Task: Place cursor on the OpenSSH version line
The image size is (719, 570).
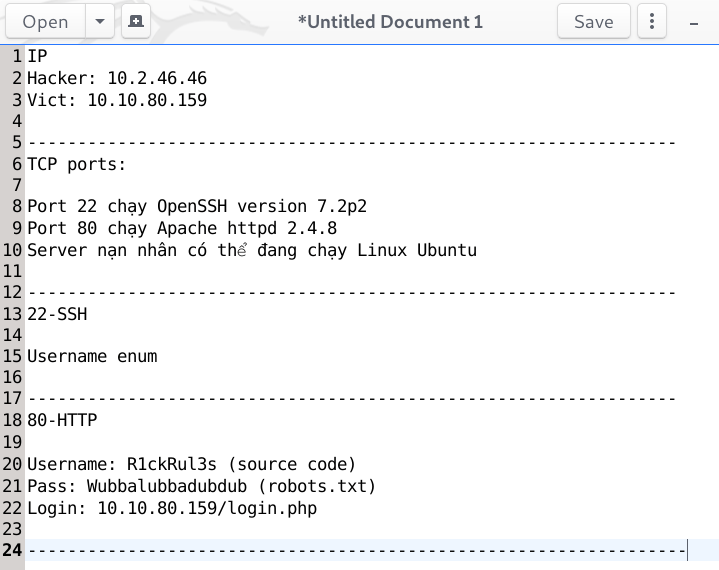Action: click(197, 207)
